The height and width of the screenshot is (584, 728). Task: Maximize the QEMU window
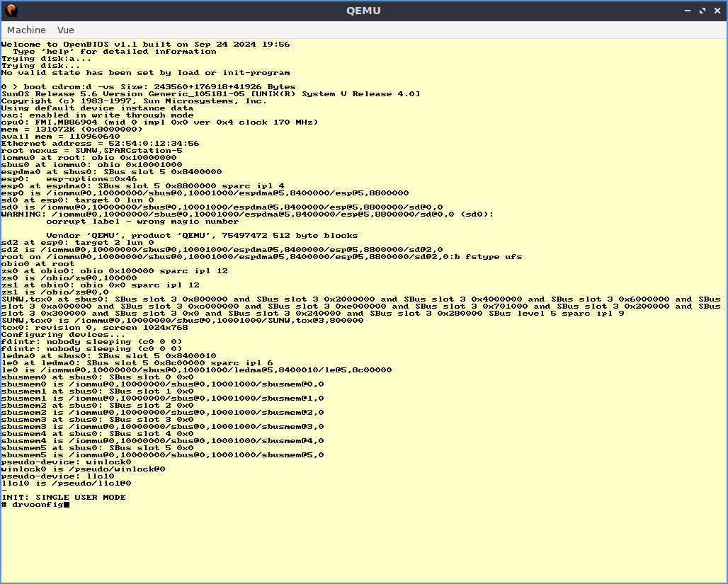coord(703,10)
